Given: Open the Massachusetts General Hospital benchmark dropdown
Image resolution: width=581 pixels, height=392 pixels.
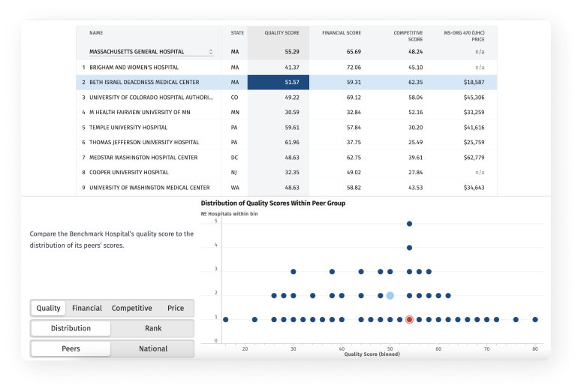Looking at the screenshot, I should coord(151,52).
